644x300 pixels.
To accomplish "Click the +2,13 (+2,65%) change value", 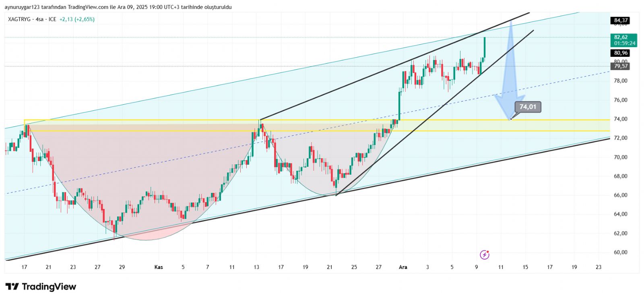I will coord(77,19).
